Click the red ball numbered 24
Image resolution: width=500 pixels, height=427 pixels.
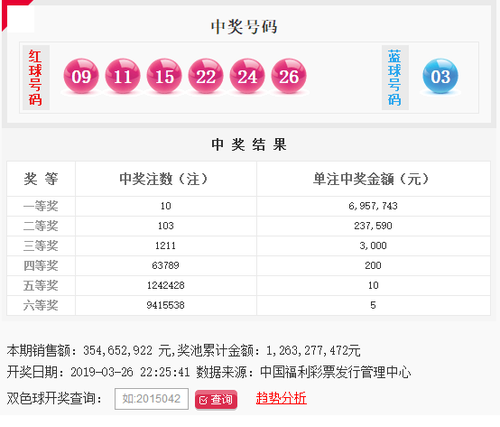tap(247, 76)
